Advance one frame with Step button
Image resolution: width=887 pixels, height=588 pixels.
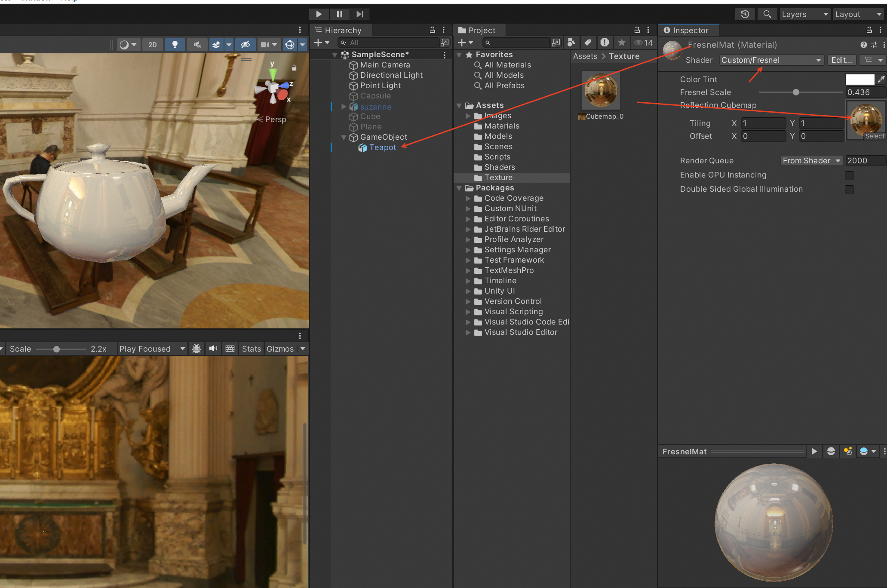pyautogui.click(x=360, y=14)
